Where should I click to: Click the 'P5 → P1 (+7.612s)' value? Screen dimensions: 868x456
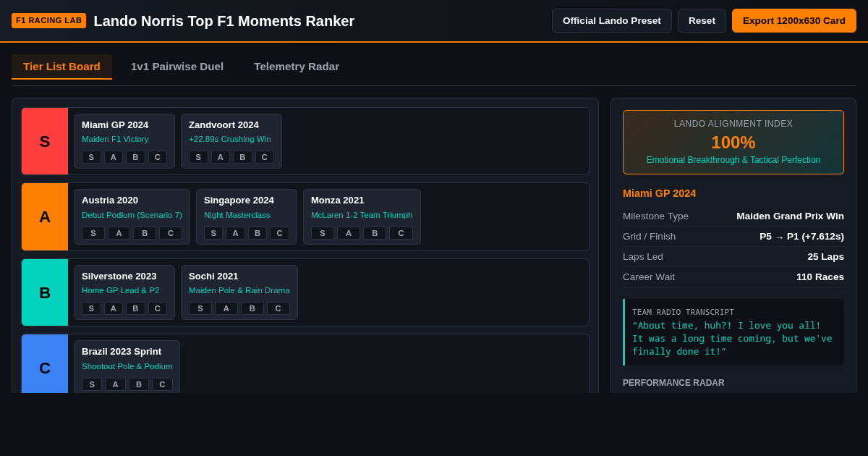coord(801,236)
